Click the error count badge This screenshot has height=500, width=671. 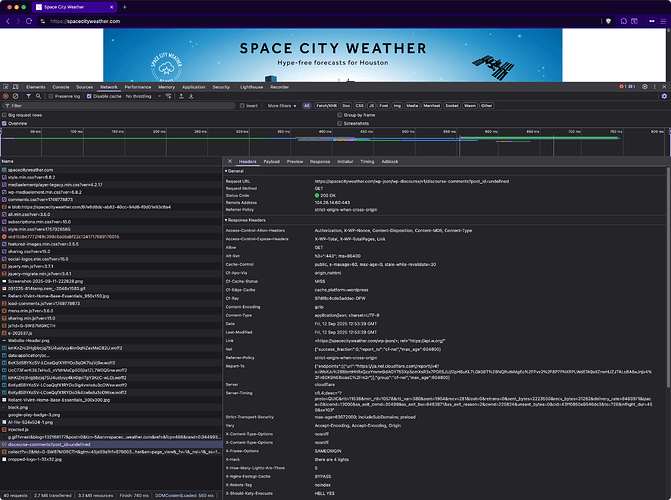point(623,86)
